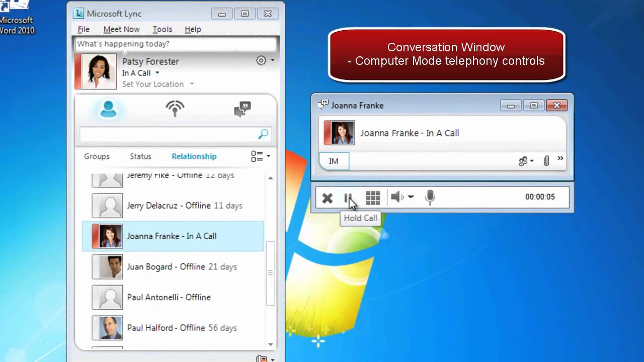Screen dimensions: 644x362
Task: Open the Tools menu
Action: click(162, 29)
